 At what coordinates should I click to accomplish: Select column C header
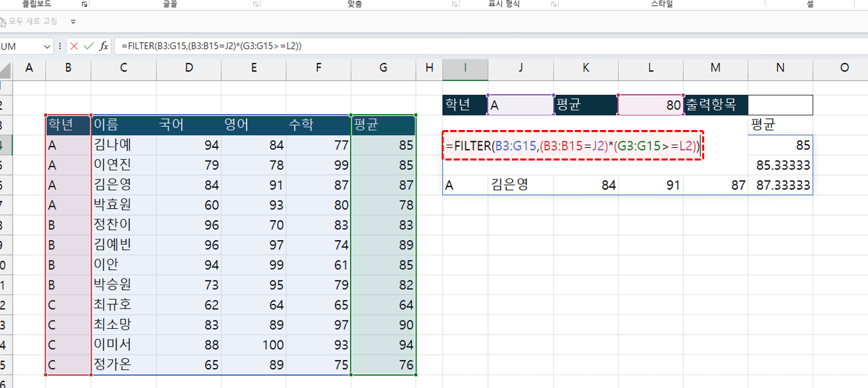pyautogui.click(x=124, y=67)
